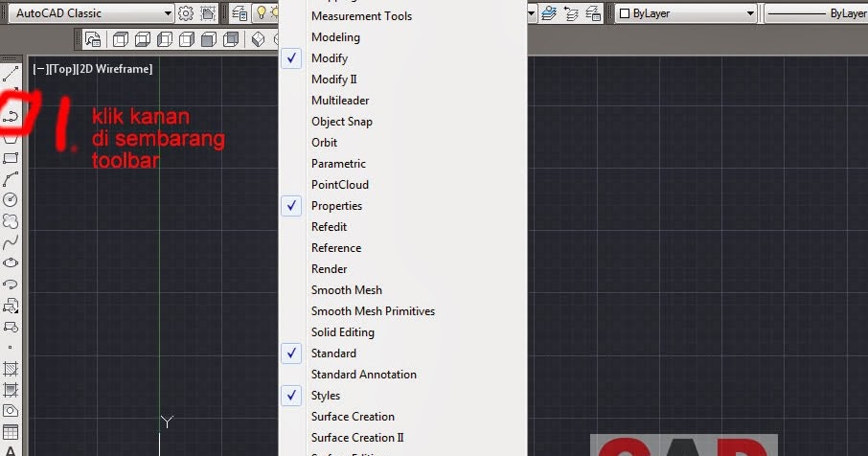
Task: Expand layer list dropdown arrow
Action: point(532,13)
